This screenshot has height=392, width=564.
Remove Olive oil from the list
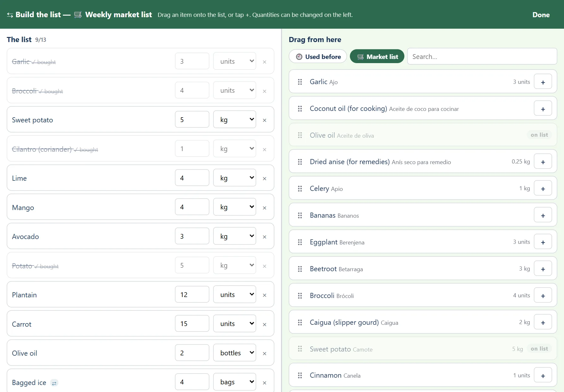[264, 353]
